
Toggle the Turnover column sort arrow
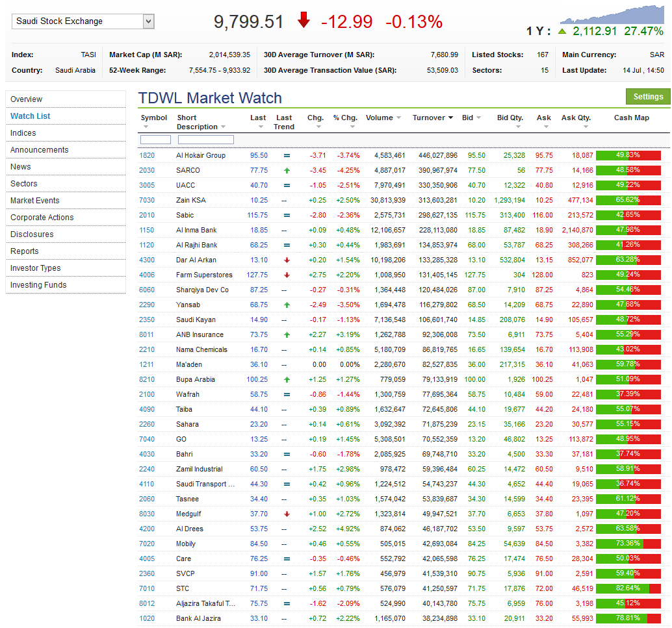click(450, 118)
